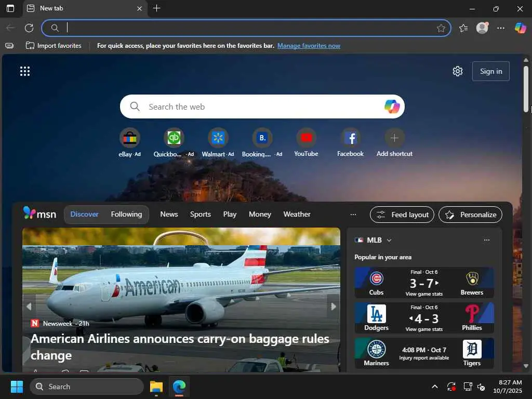Open the YouTube shortcut

click(x=306, y=143)
